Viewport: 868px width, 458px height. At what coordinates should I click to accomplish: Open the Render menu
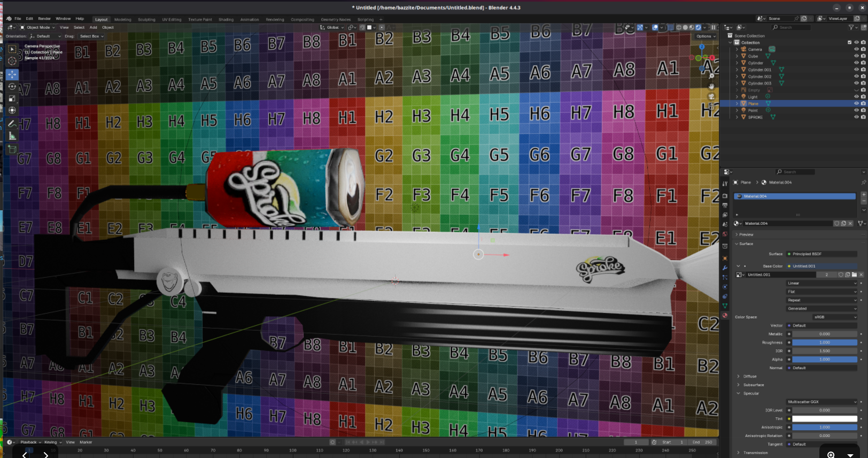pos(44,19)
